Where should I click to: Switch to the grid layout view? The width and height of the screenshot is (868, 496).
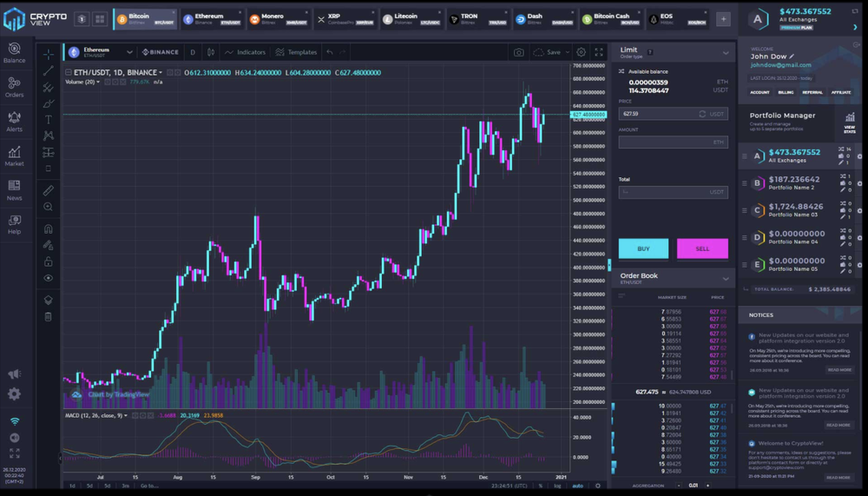100,19
